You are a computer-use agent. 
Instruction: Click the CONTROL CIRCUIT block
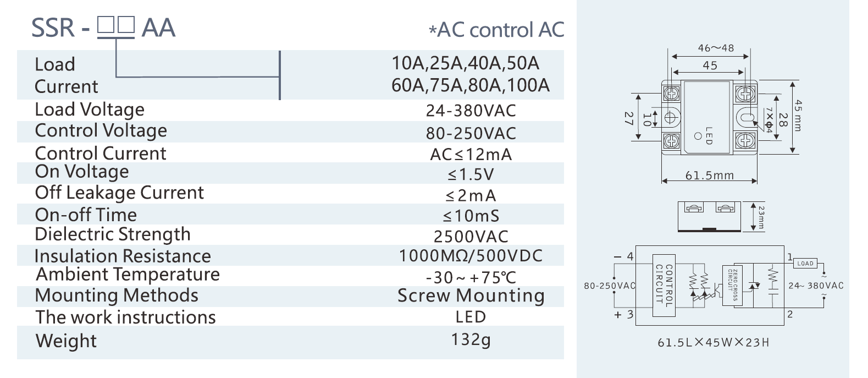(664, 286)
